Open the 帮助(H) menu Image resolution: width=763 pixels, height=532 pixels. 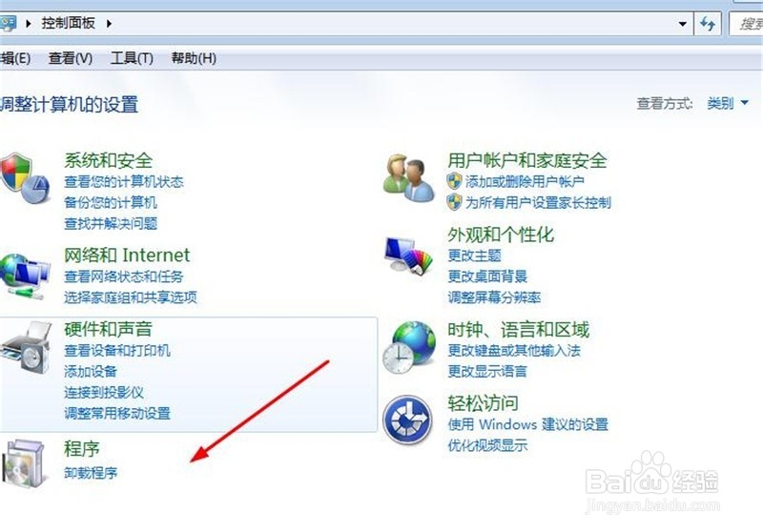[x=194, y=58]
